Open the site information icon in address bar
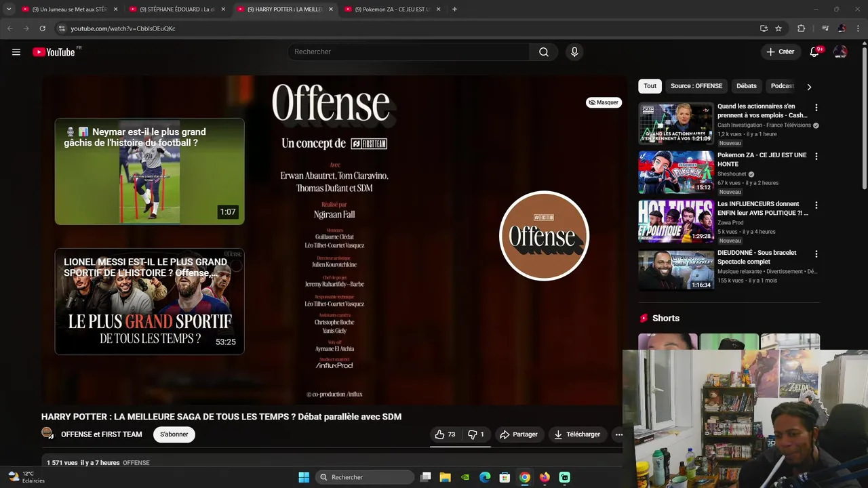The image size is (868, 488). (62, 28)
